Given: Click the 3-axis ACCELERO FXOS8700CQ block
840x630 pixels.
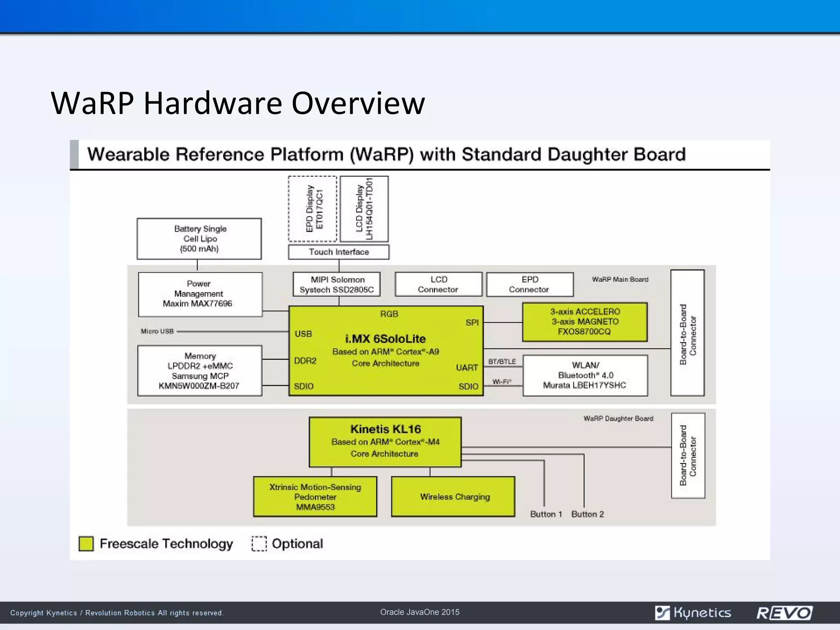Looking at the screenshot, I should click(x=585, y=322).
